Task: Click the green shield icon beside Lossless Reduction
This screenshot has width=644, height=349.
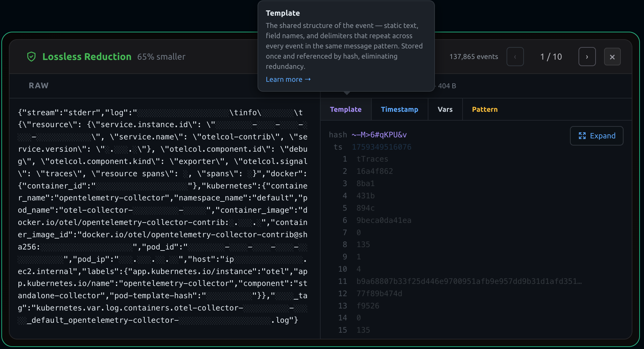Action: coord(31,57)
